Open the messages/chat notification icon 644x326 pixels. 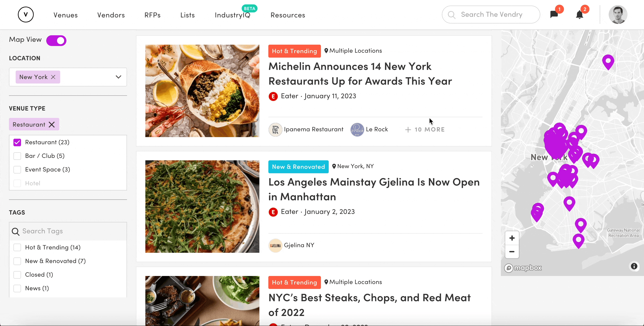tap(555, 15)
